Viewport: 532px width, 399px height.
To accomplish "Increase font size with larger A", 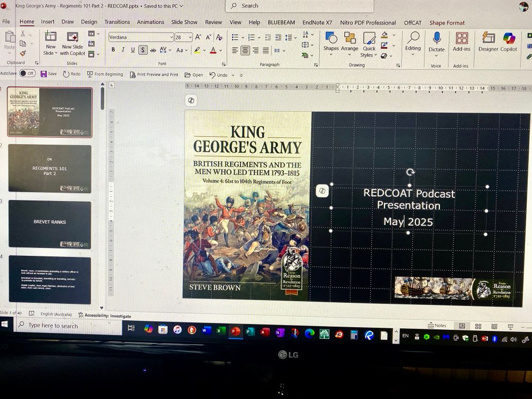I will click(198, 37).
